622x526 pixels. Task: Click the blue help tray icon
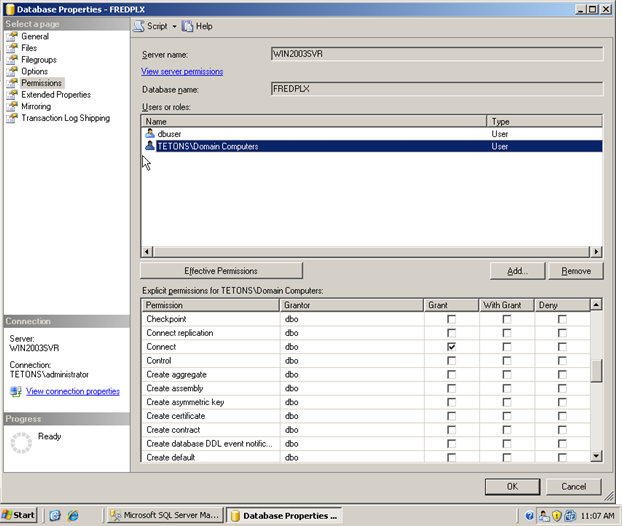(529, 516)
